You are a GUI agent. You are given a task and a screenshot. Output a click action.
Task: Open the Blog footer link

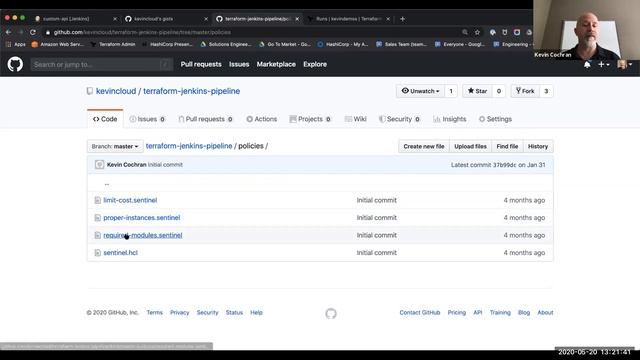pos(524,312)
